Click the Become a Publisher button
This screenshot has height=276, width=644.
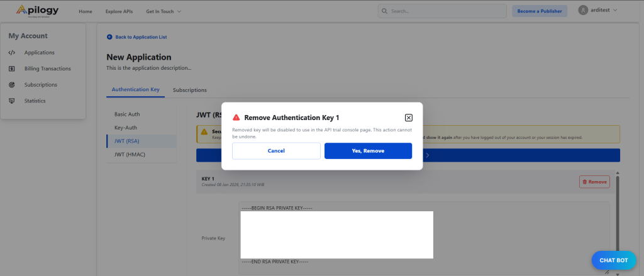point(540,11)
